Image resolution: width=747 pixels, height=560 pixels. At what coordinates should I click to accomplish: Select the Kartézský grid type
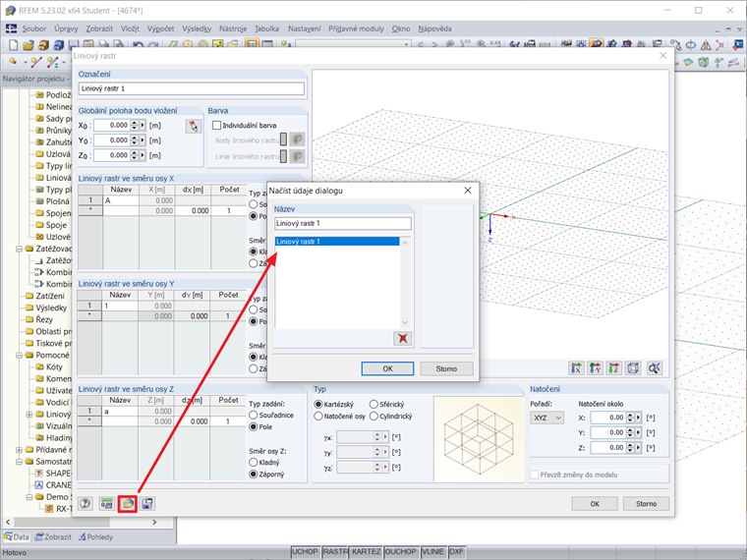pos(318,405)
